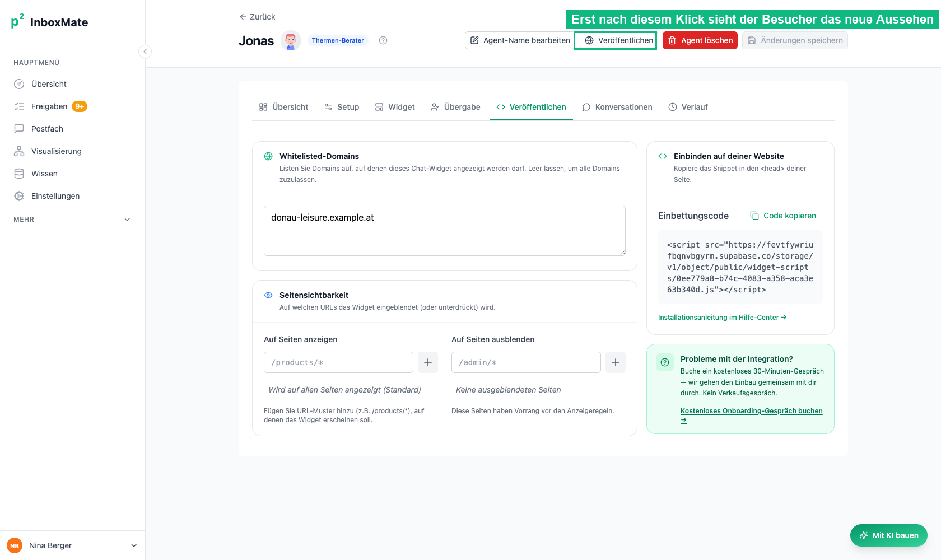Go back using the Zurück link
Image resolution: width=941 pixels, height=560 pixels.
tap(257, 17)
